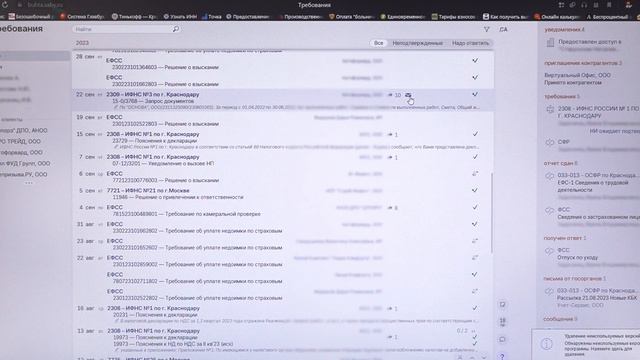Focus the "Найти" search input
The image size is (640, 360).
click(122, 29)
